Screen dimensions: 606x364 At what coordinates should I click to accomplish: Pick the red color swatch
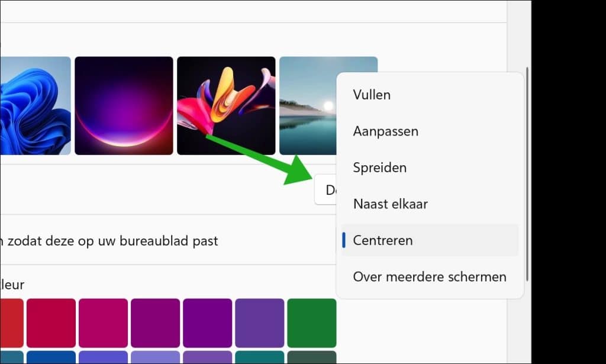11,323
